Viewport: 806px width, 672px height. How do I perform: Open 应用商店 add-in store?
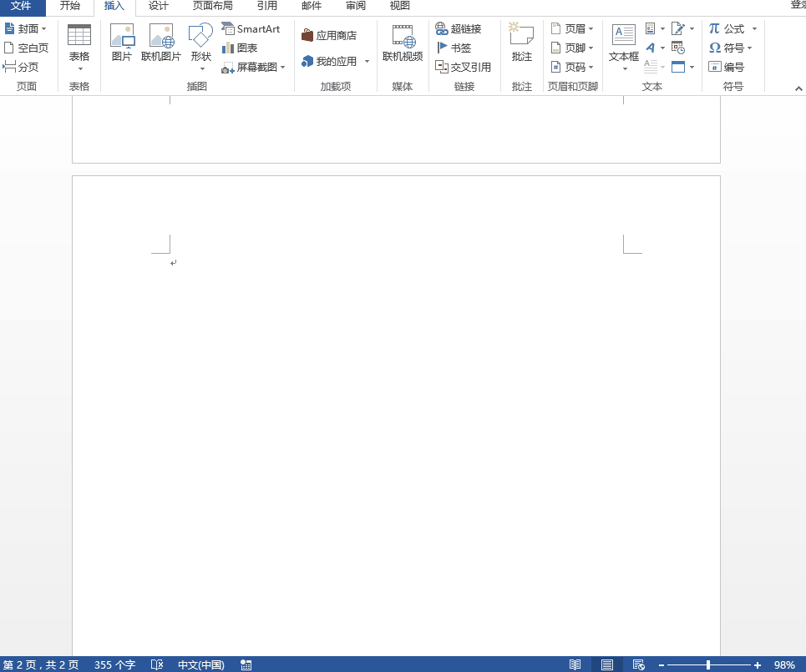point(329,35)
